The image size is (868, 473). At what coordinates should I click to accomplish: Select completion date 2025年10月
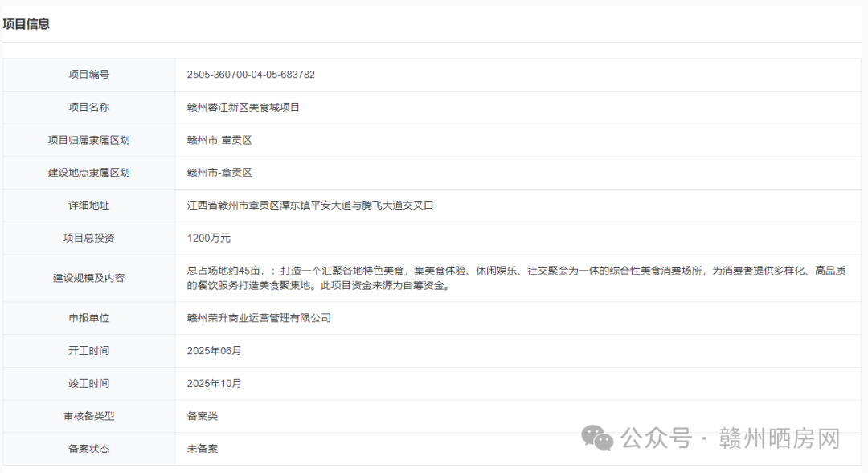(x=215, y=383)
